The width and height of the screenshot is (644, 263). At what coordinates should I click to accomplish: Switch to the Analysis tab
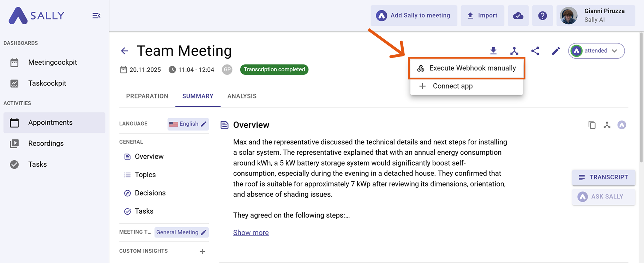point(242,96)
